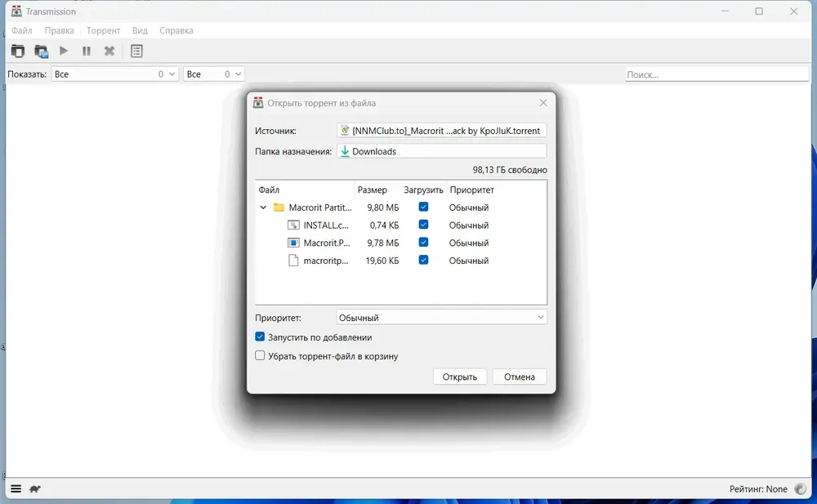Image resolution: width=817 pixels, height=504 pixels.
Task: Click priority Обычный for INSTALL.c... row
Action: click(x=469, y=225)
